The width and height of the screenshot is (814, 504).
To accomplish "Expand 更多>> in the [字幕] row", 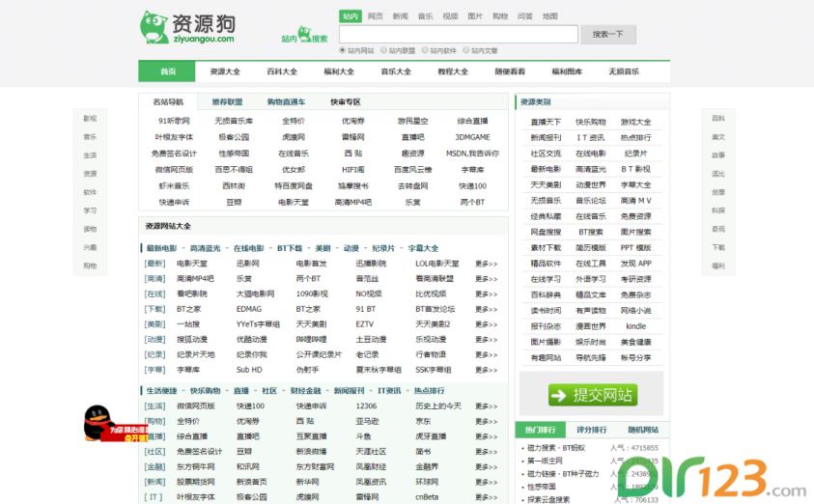I will point(486,370).
